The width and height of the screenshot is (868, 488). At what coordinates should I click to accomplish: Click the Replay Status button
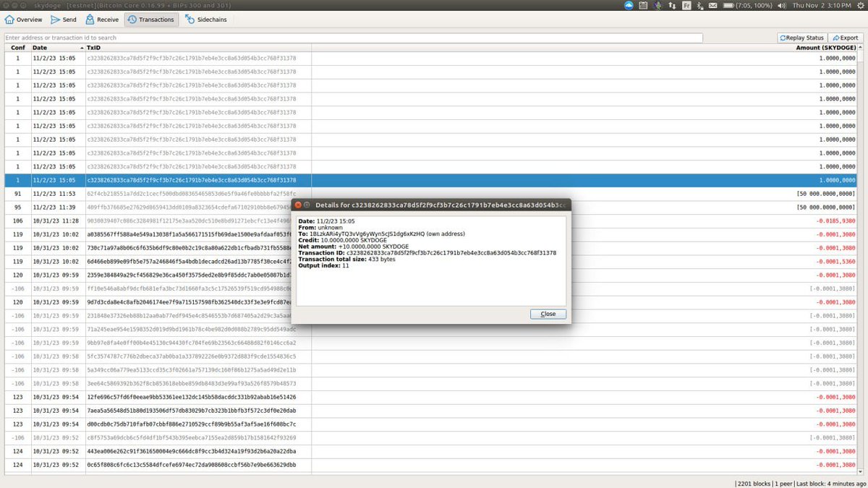click(801, 38)
